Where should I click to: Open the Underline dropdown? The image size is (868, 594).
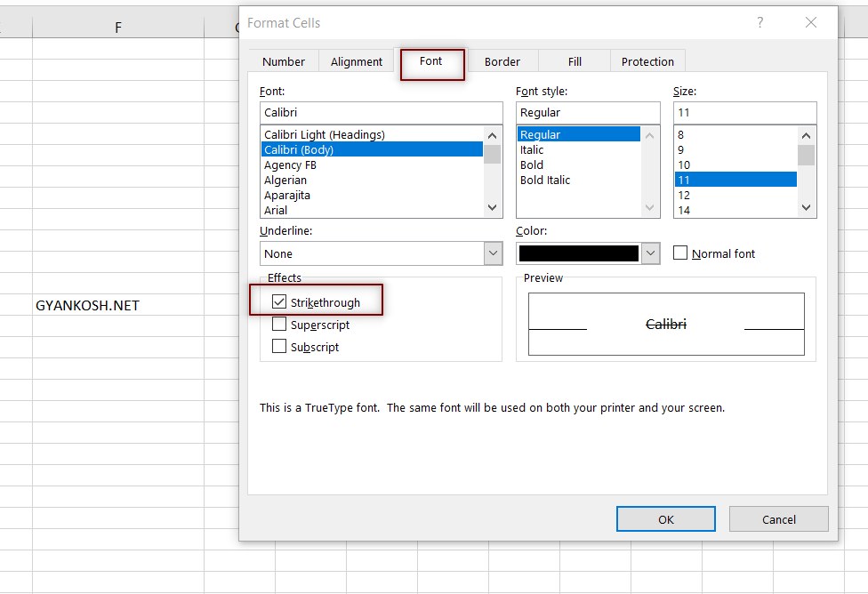[x=493, y=253]
